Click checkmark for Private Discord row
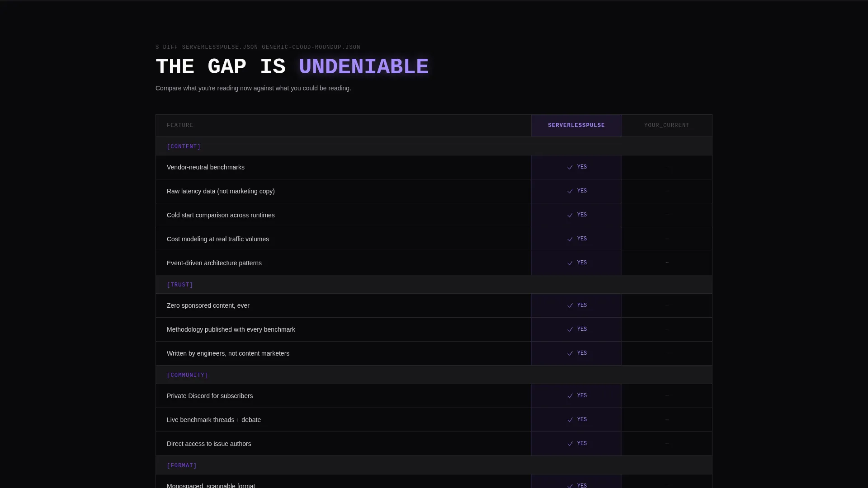The height and width of the screenshot is (488, 868). pyautogui.click(x=570, y=396)
